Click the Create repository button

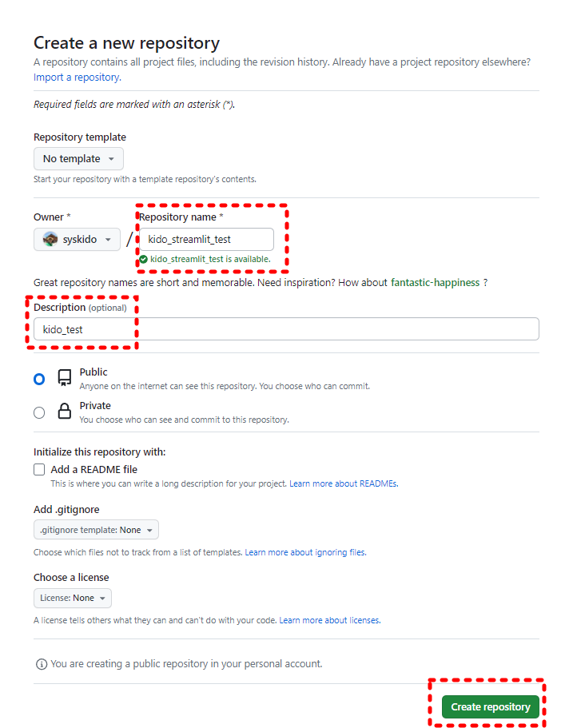(491, 706)
